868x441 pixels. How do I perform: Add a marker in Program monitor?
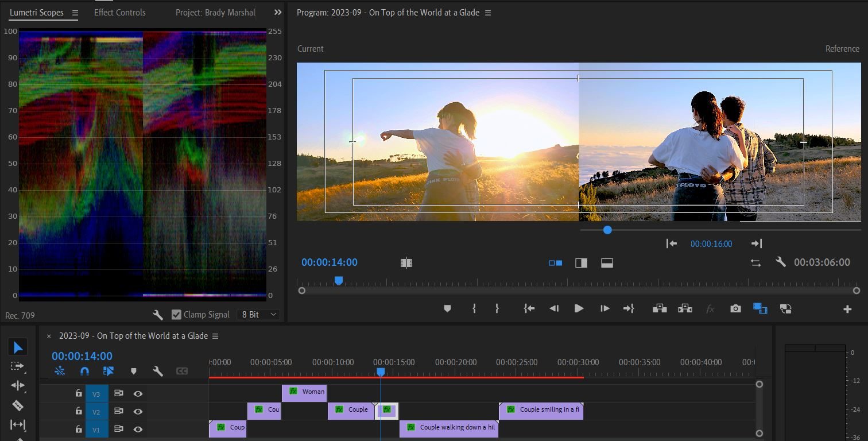(x=447, y=308)
